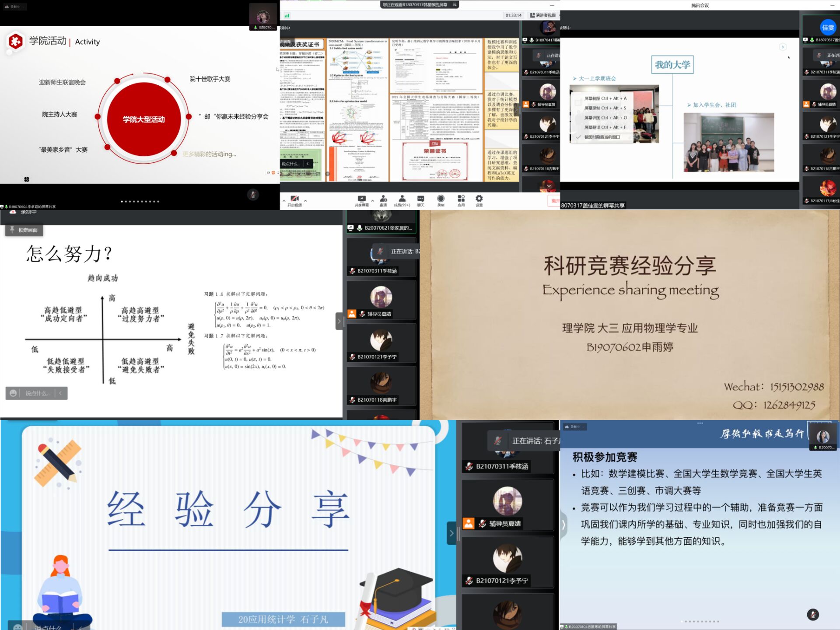This screenshot has height=630, width=840.
Task: Toggle the 锁定画面 pin button
Action: [24, 230]
